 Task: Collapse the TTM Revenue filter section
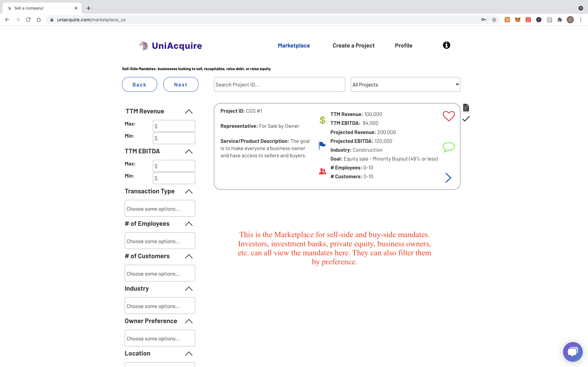pos(189,111)
